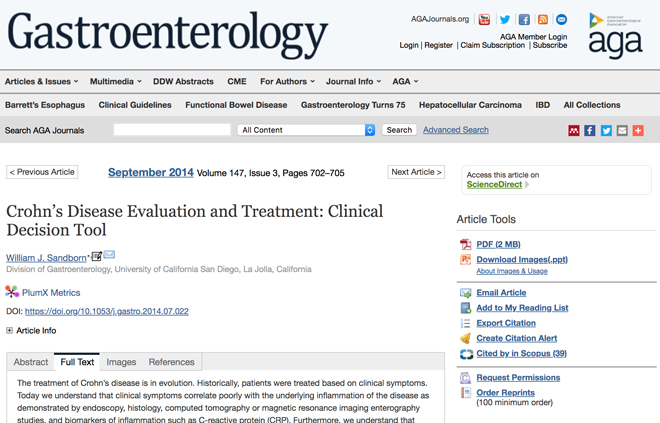Open All Collections
This screenshot has width=660, height=423.
(x=592, y=105)
